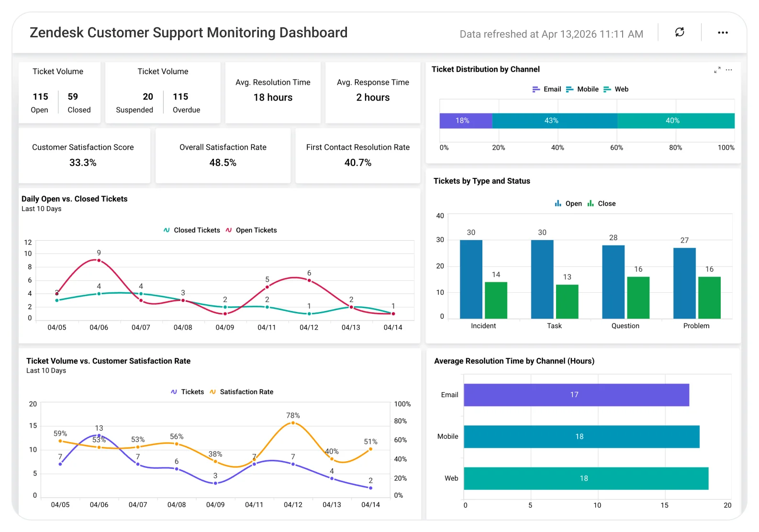Click the Task close bar labeled 13
Image resolution: width=759 pixels, height=532 pixels.
[567, 301]
